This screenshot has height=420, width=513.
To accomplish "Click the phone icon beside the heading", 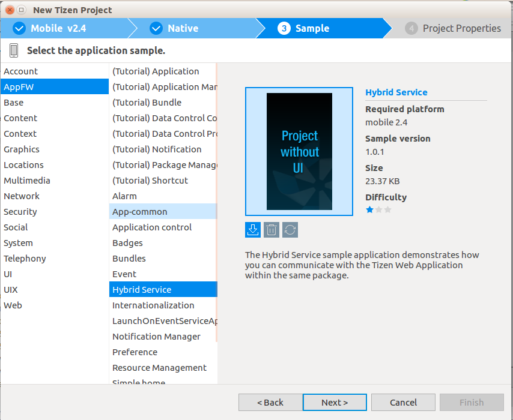I will click(x=14, y=50).
